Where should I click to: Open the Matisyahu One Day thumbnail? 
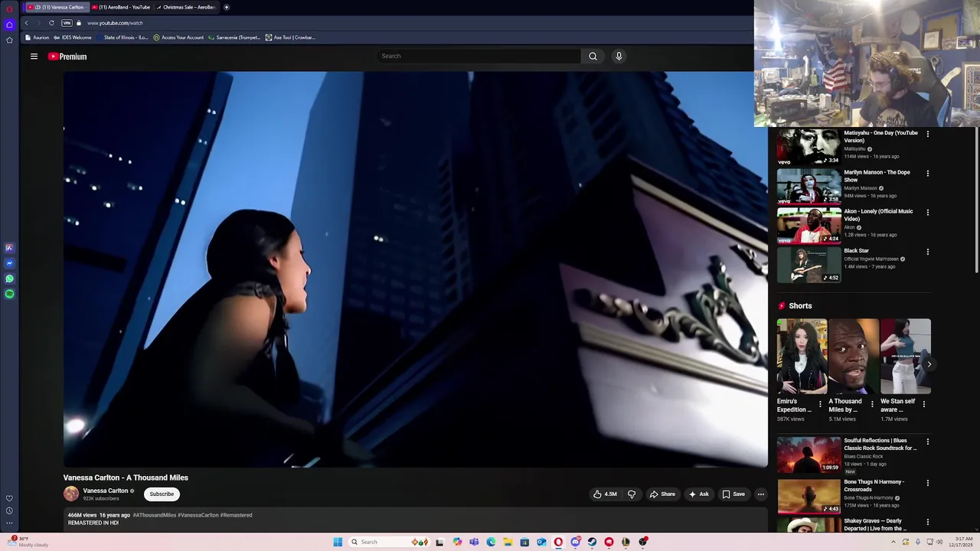point(808,148)
